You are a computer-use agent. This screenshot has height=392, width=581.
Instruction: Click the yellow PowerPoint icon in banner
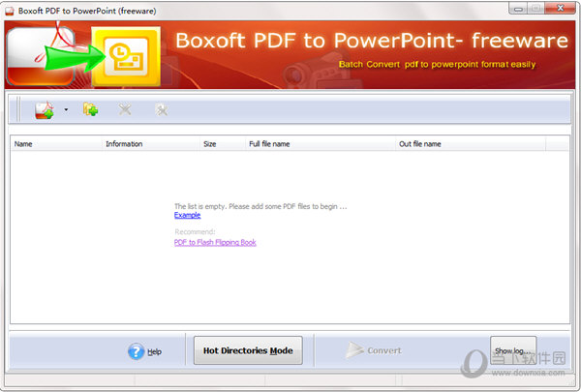click(126, 56)
